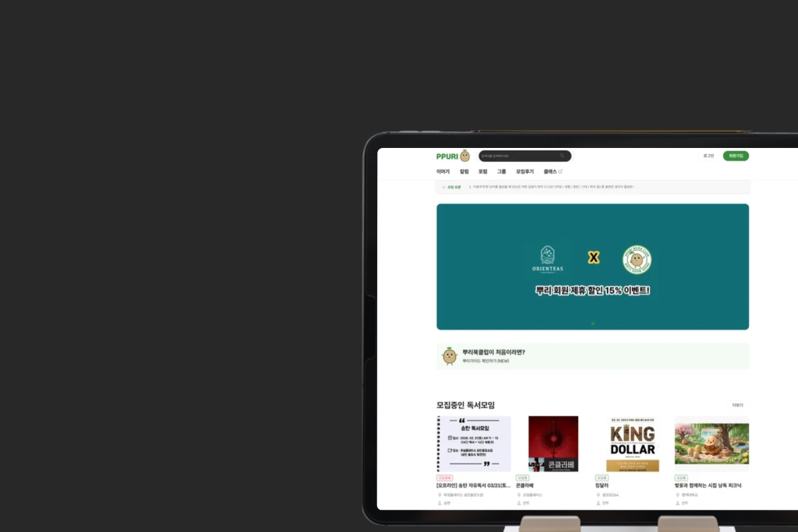
Task: Open the 모임후기 page
Action: point(524,171)
